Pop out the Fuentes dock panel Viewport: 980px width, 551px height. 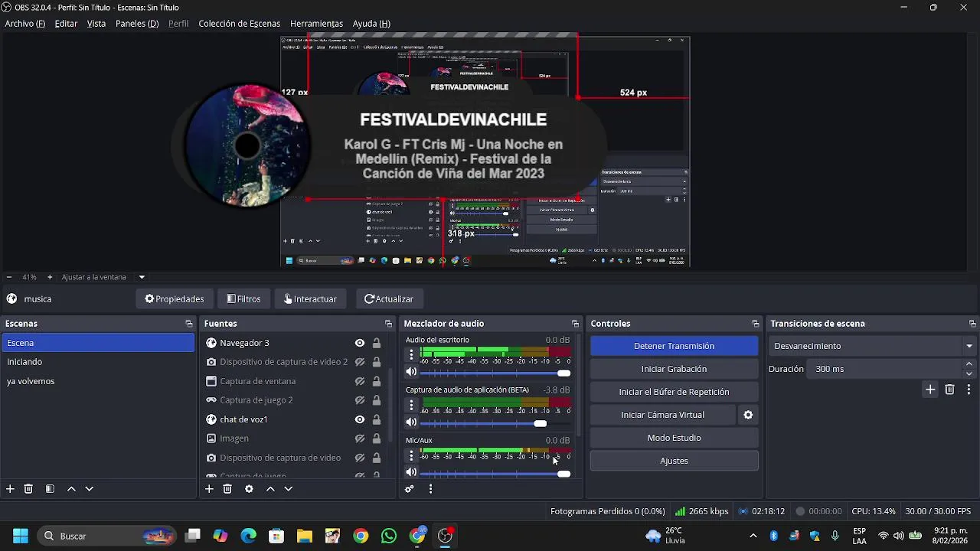(x=388, y=324)
